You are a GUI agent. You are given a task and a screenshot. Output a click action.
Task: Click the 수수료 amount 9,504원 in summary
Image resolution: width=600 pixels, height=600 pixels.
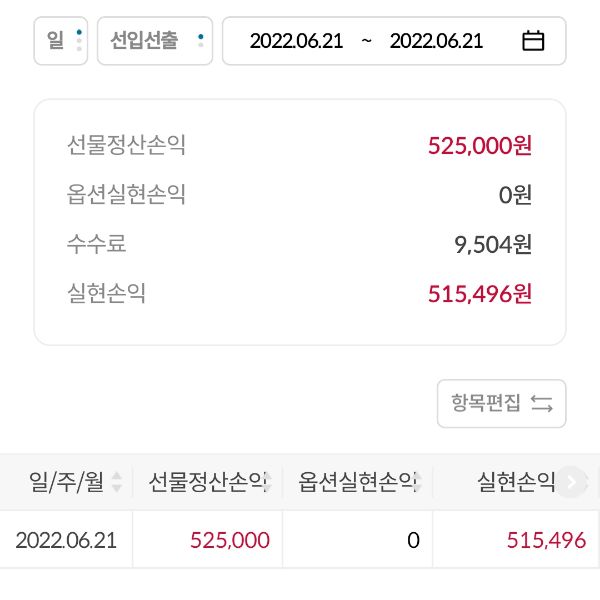tap(492, 243)
